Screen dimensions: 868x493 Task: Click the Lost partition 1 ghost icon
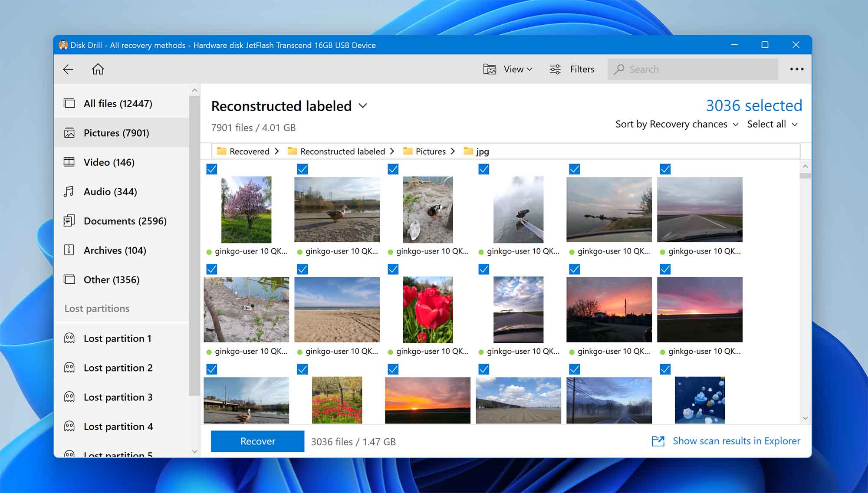pos(70,338)
